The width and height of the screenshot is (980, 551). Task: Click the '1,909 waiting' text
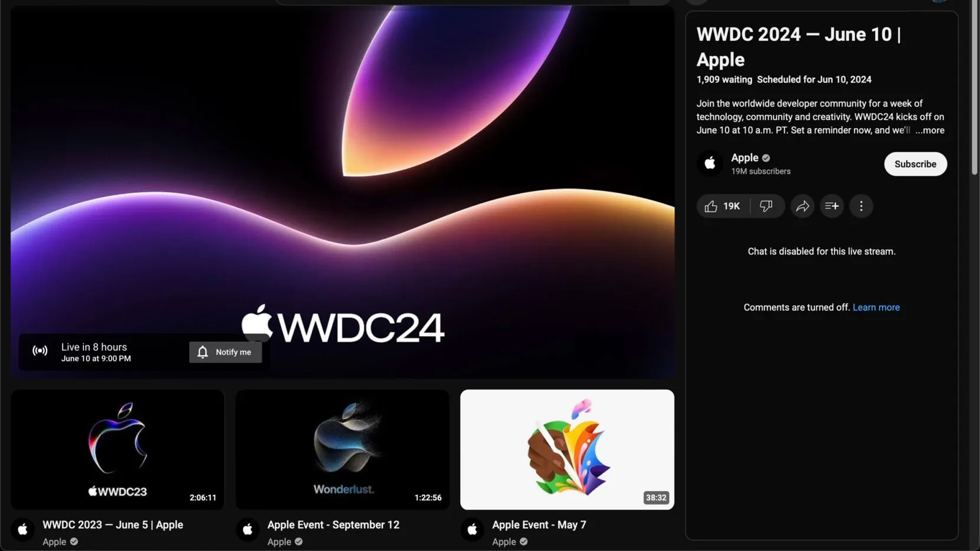(x=724, y=80)
